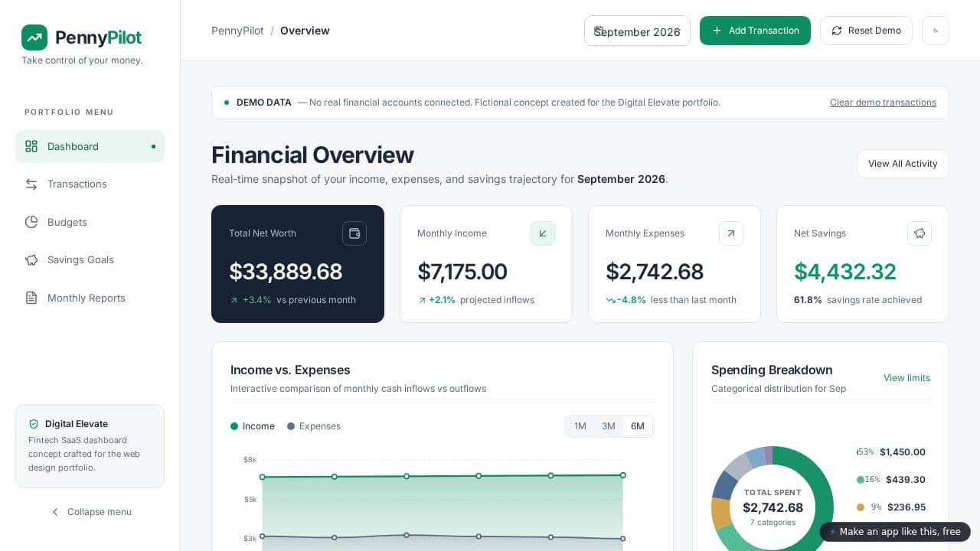Click the $1,450.00 spending category entry
The height and width of the screenshot is (551, 980).
click(x=891, y=452)
